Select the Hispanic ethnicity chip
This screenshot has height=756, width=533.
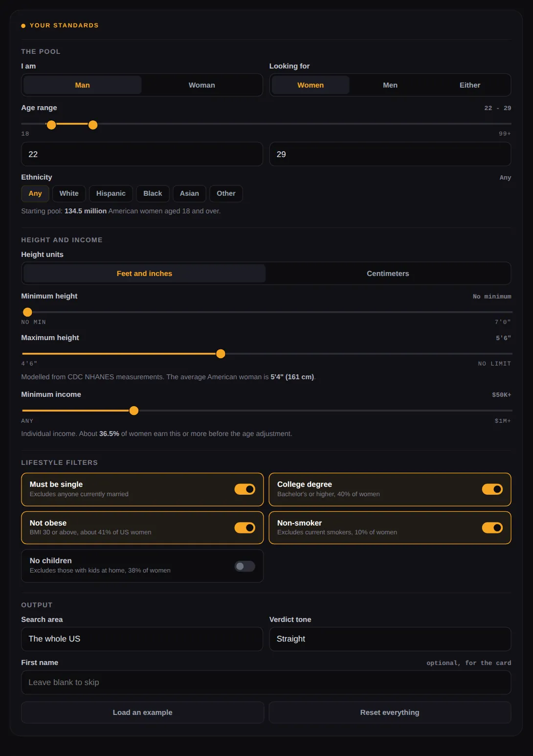coord(111,194)
